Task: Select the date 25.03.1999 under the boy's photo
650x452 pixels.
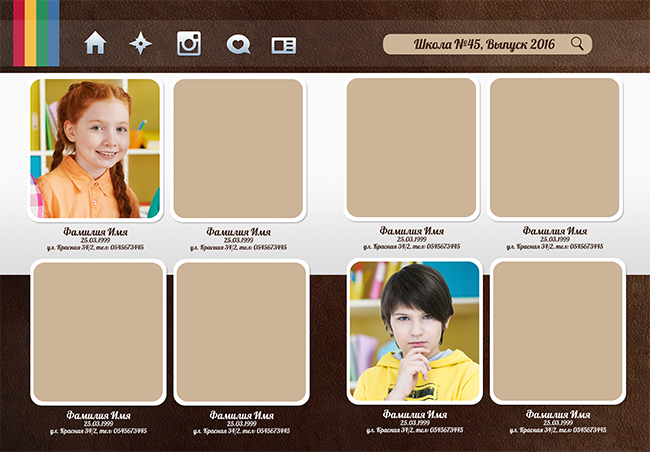Action: 415,422
